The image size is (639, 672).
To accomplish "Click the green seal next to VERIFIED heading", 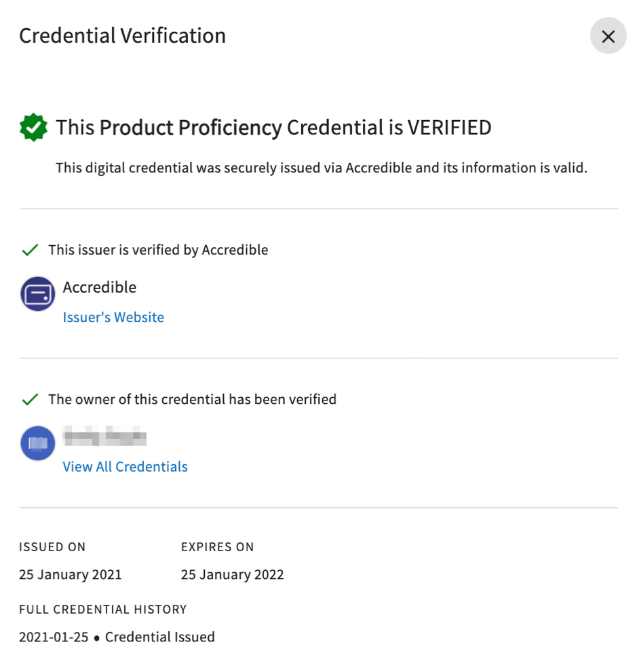I will (33, 127).
